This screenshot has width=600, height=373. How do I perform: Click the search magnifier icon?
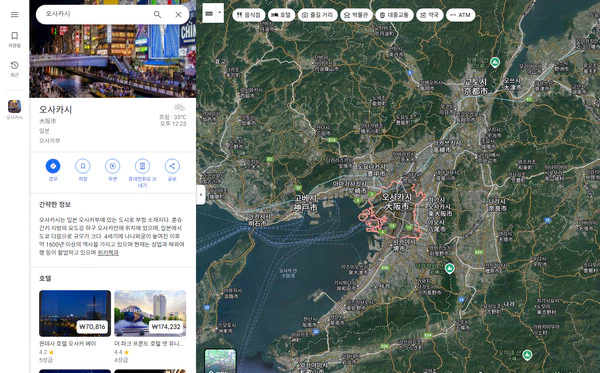pyautogui.click(x=157, y=15)
